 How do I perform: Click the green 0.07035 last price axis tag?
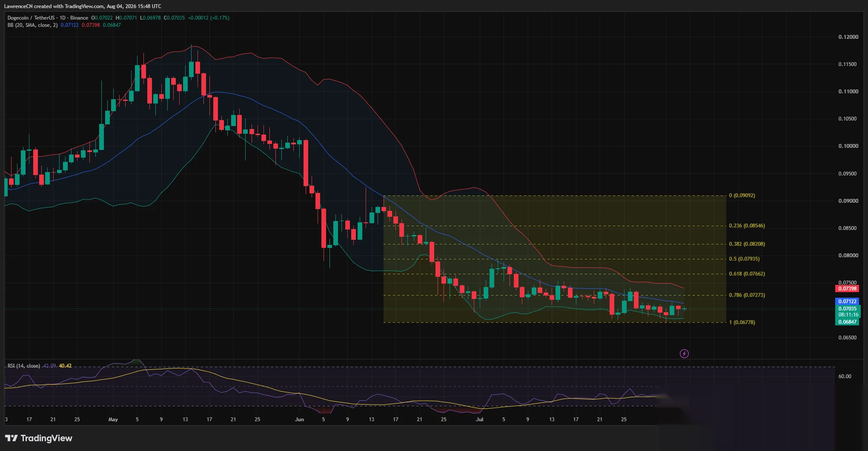point(847,309)
